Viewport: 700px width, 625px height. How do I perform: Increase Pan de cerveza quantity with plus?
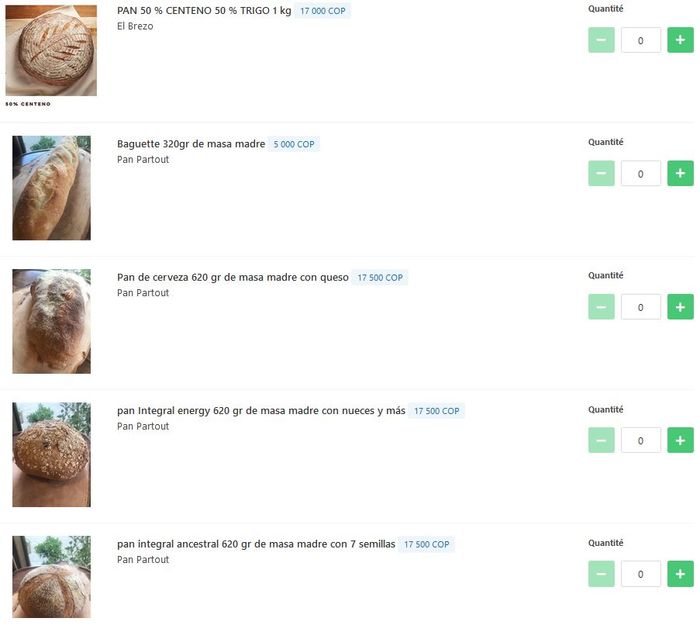tap(680, 307)
